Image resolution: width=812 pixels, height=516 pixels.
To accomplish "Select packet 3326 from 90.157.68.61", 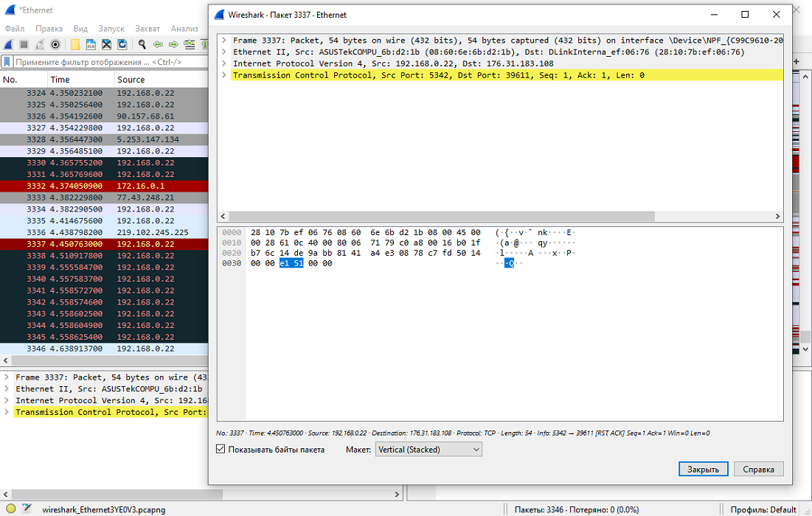I will point(103,116).
